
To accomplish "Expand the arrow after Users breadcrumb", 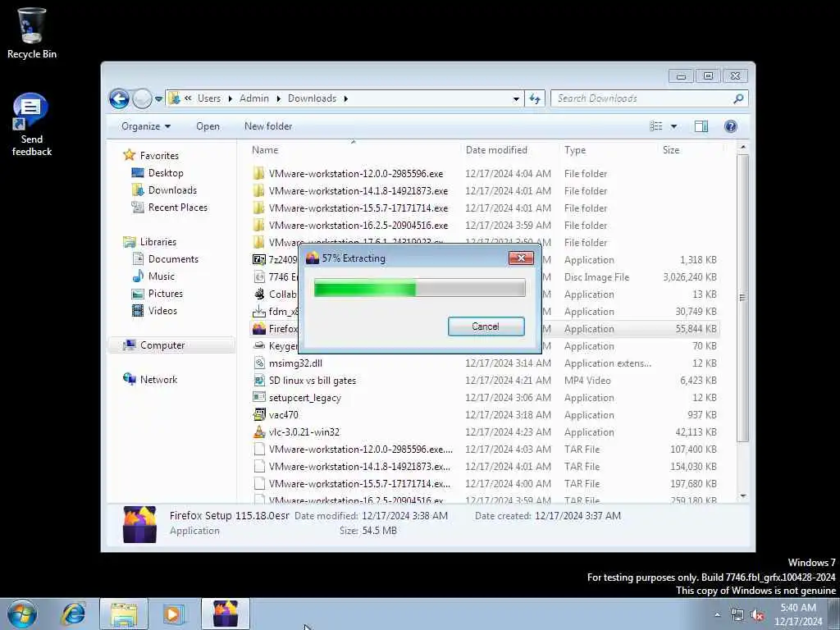I will [x=231, y=98].
